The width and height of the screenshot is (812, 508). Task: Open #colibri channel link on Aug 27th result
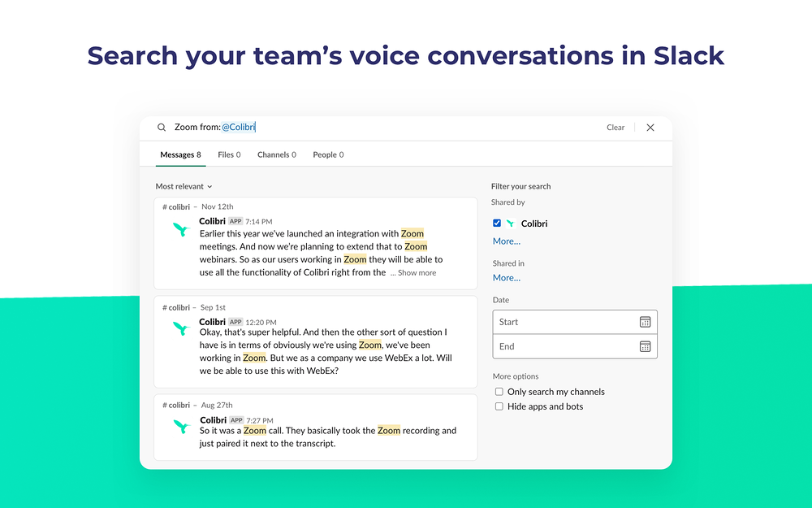pyautogui.click(x=176, y=406)
